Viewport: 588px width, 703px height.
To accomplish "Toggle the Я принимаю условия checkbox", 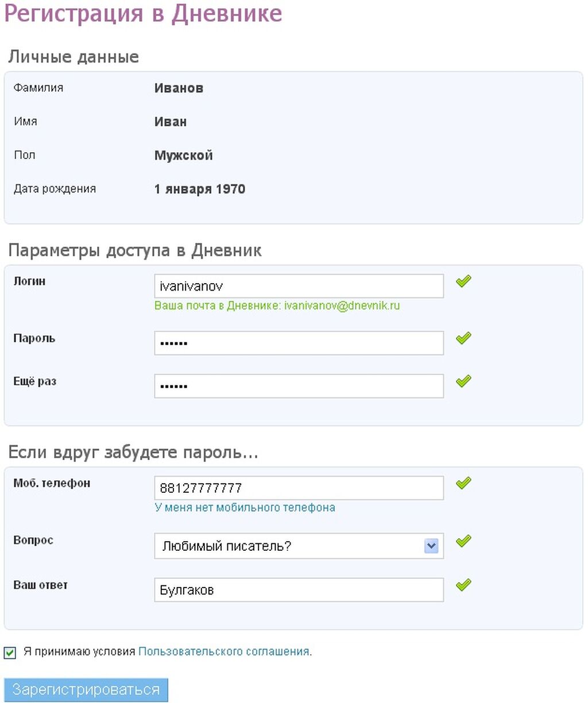I will click(x=10, y=652).
